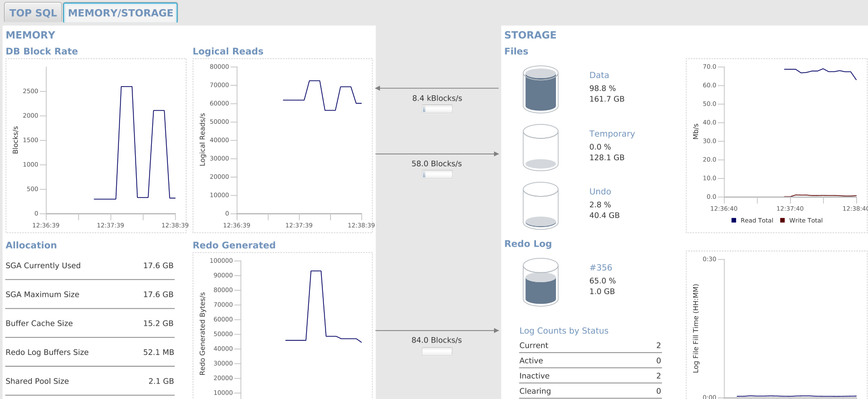Click the Write Total legend red square
Image resolution: width=868 pixels, height=399 pixels.
[782, 220]
